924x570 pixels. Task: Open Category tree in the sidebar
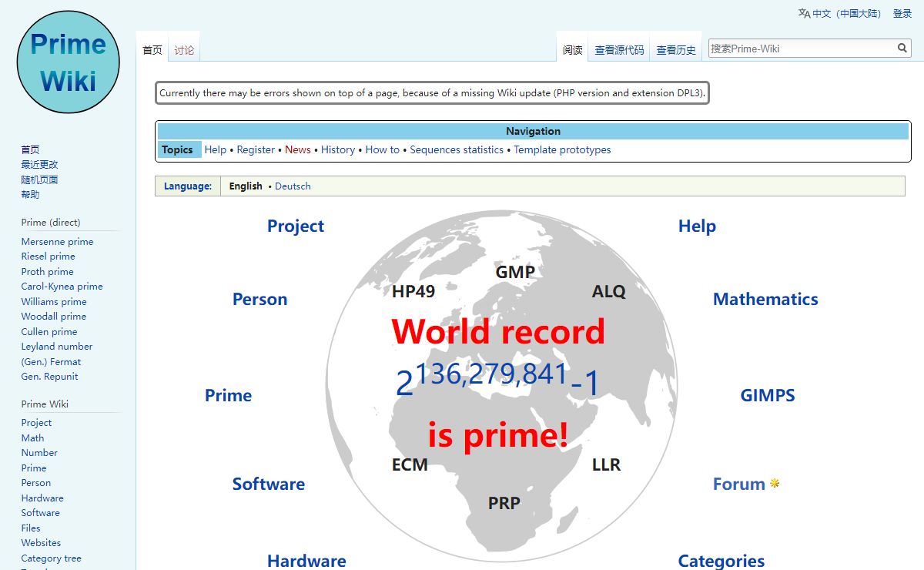[51, 558]
